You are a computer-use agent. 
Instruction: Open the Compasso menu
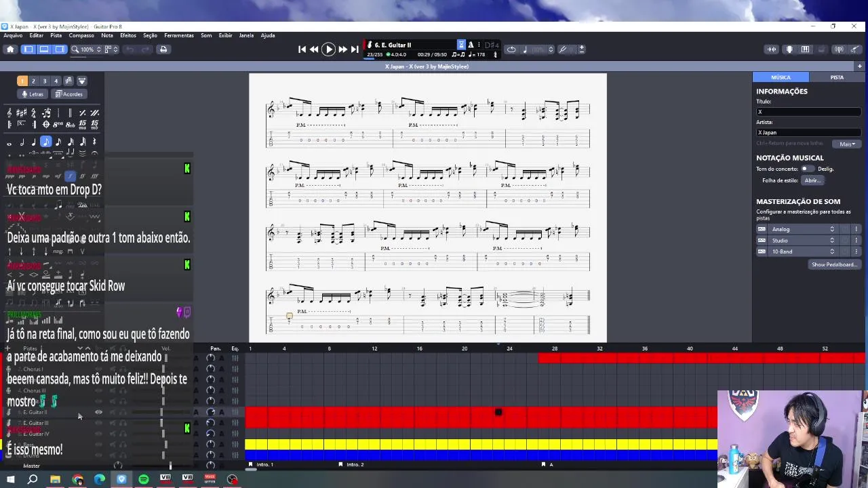coord(81,35)
